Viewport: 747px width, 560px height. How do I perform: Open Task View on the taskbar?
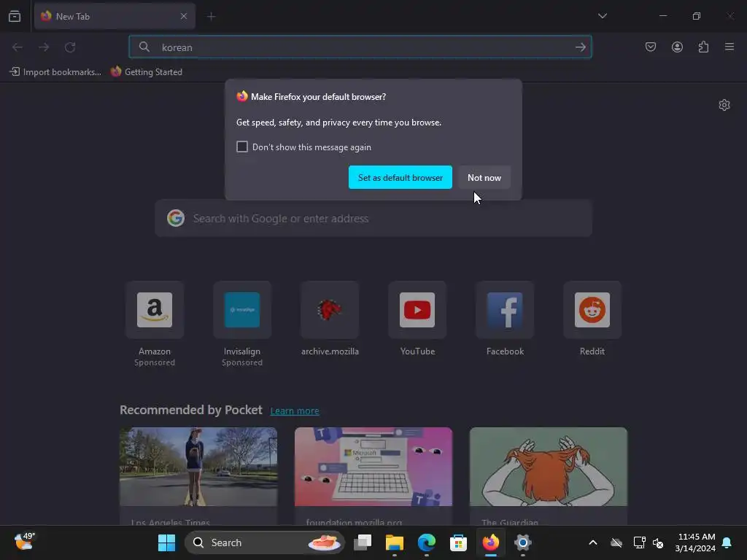pos(363,542)
